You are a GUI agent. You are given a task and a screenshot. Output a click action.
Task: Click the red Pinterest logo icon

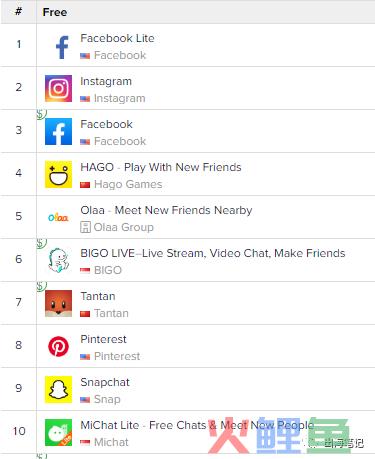pyautogui.click(x=58, y=346)
